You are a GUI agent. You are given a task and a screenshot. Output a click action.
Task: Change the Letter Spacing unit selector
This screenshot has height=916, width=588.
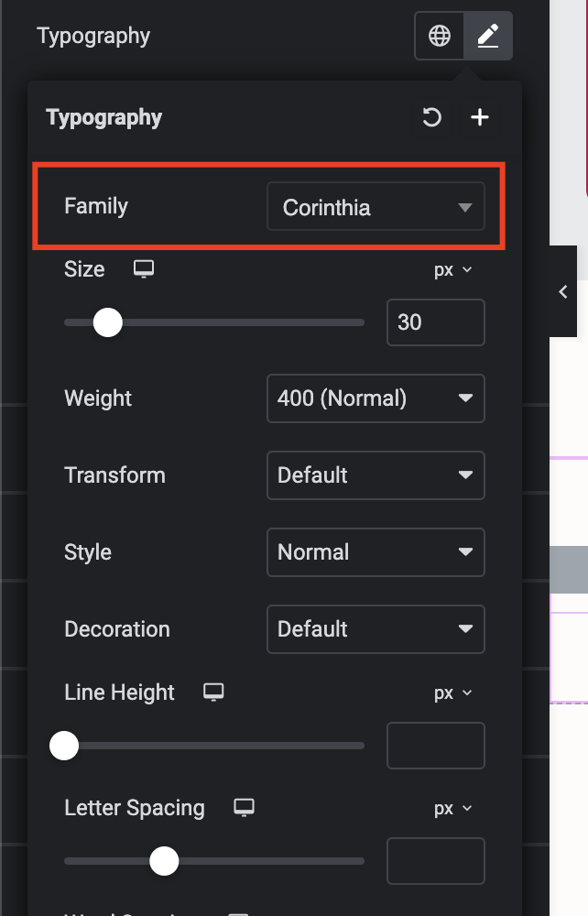(452, 809)
